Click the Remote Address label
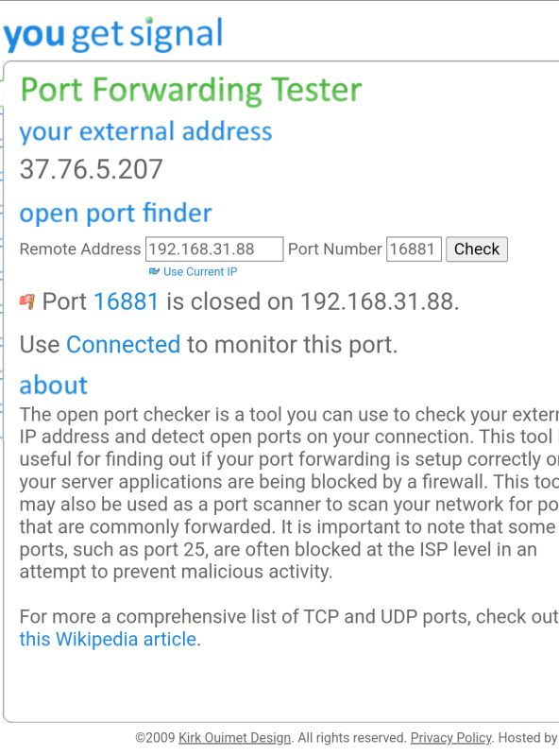Viewport: 559px width, 756px height. click(80, 249)
